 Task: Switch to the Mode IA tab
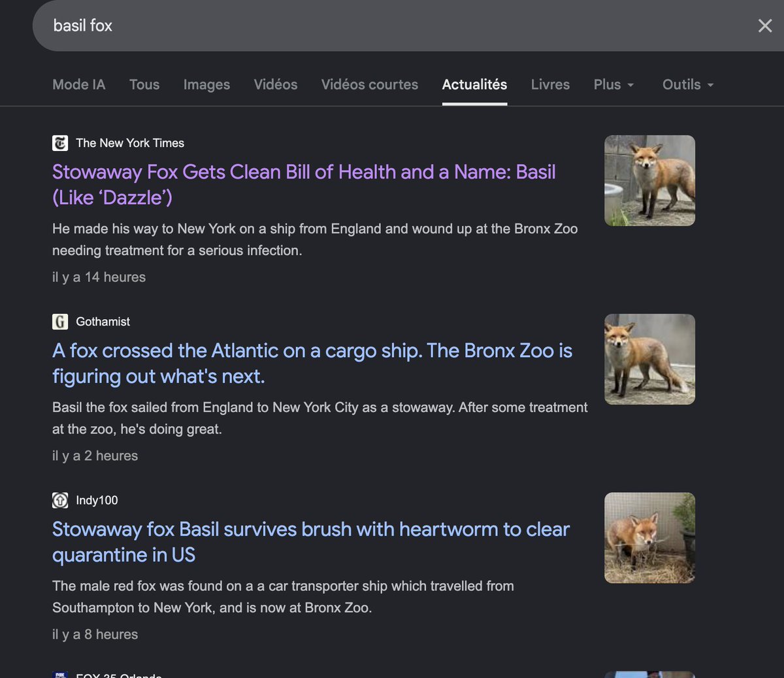pyautogui.click(x=79, y=84)
